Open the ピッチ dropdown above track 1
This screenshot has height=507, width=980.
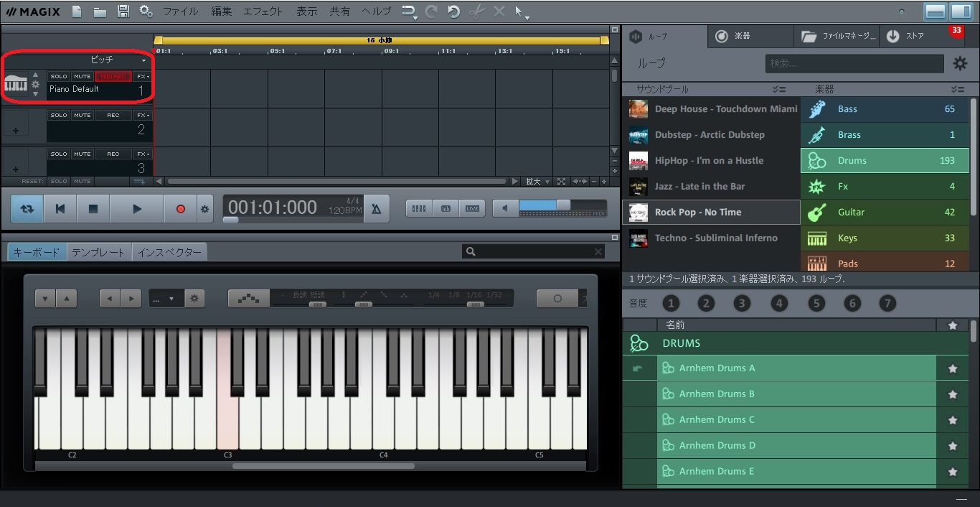143,60
